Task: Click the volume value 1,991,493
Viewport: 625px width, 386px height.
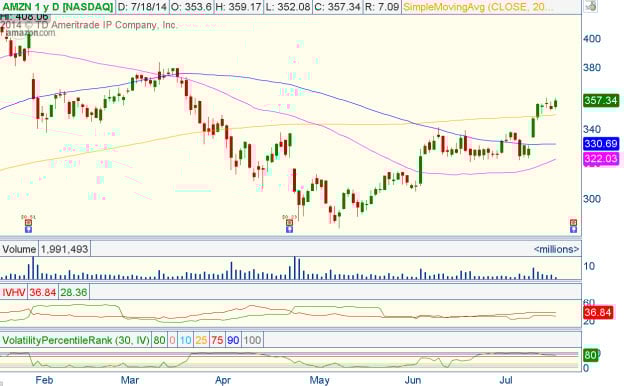Action: click(x=64, y=249)
